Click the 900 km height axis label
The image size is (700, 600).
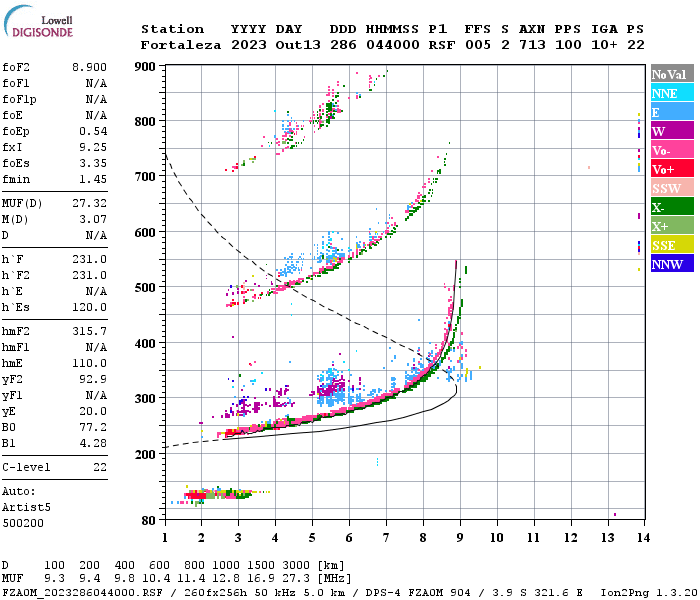click(145, 67)
